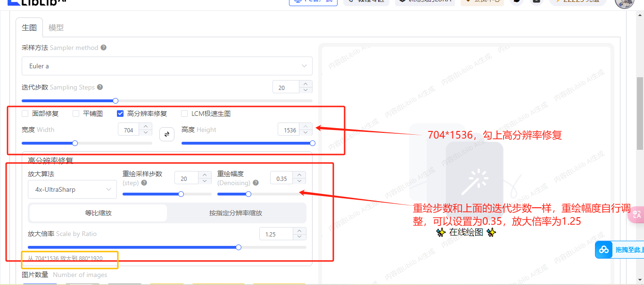644x285 pixels.
Task: Open the Euler a sampler dropdown
Action: click(x=167, y=66)
